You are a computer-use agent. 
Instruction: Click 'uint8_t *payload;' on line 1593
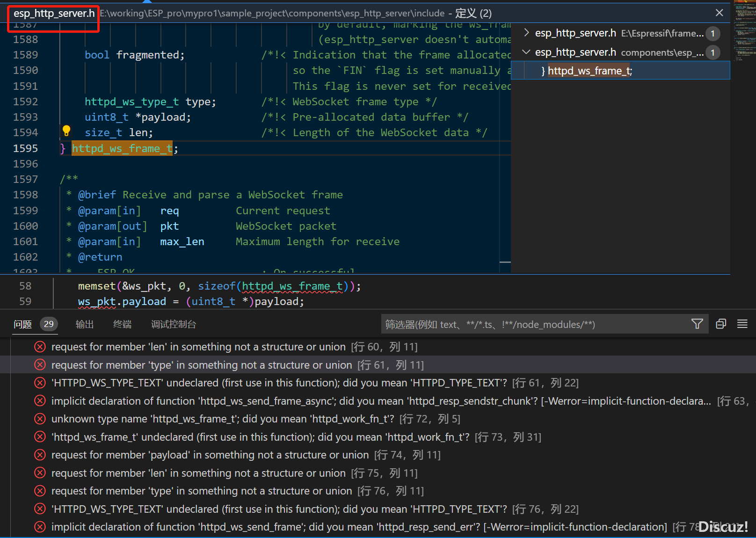(x=138, y=117)
